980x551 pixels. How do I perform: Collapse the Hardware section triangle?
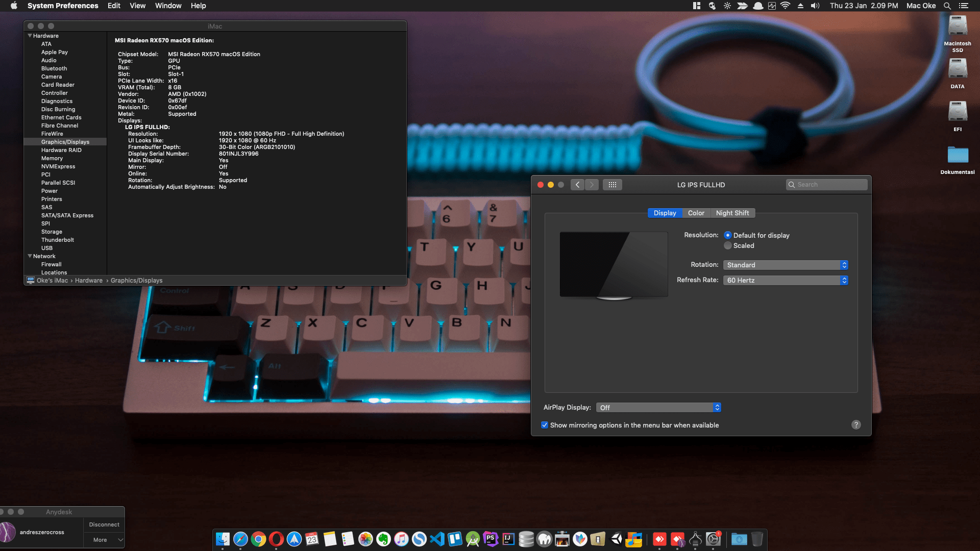click(x=30, y=36)
